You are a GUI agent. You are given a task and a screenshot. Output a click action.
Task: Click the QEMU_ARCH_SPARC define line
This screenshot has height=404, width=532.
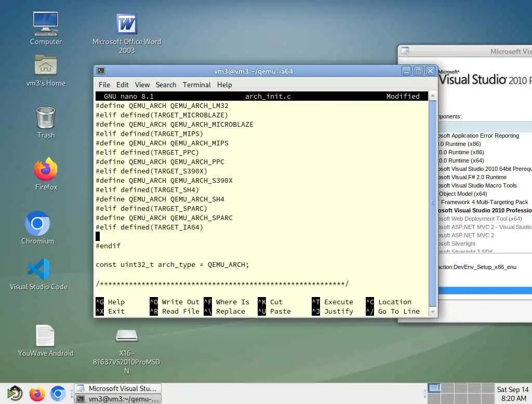point(164,218)
